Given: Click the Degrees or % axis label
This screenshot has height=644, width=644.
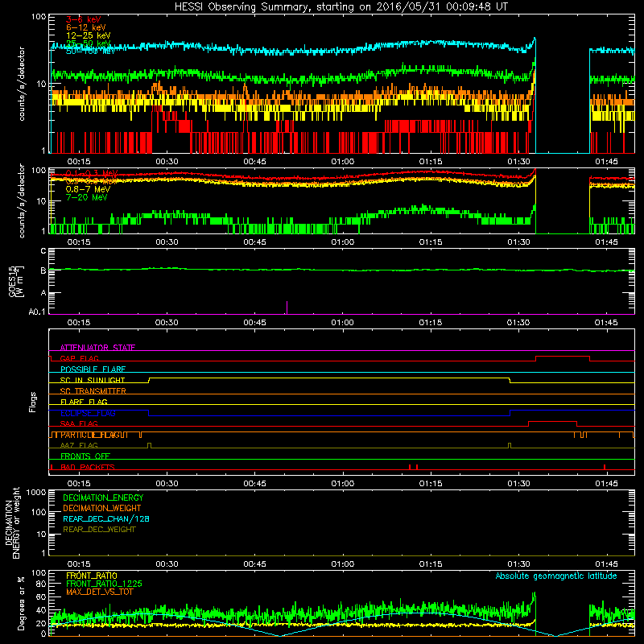Looking at the screenshot, I should tap(21, 603).
